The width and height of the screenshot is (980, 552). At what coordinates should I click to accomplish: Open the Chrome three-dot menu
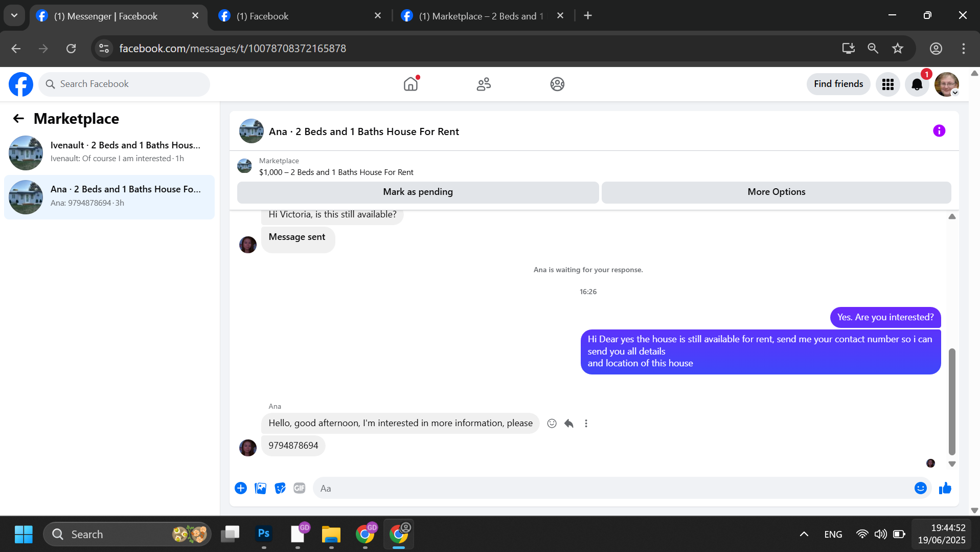pos(964,49)
